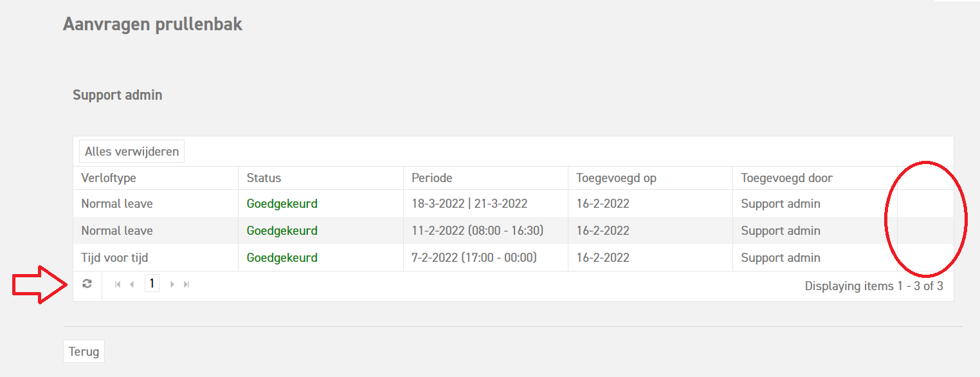Image resolution: width=980 pixels, height=377 pixels.
Task: Click the previous page arrow
Action: [x=132, y=284]
